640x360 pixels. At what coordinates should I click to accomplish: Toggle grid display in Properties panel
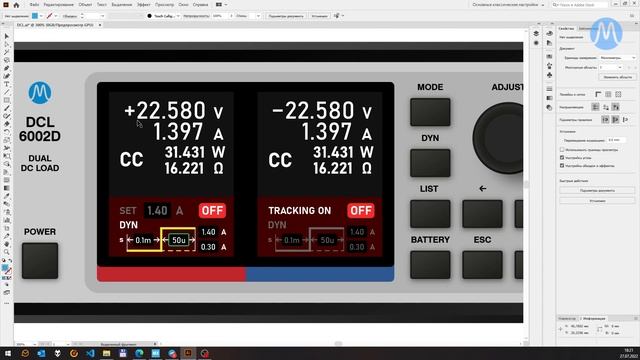click(608, 94)
